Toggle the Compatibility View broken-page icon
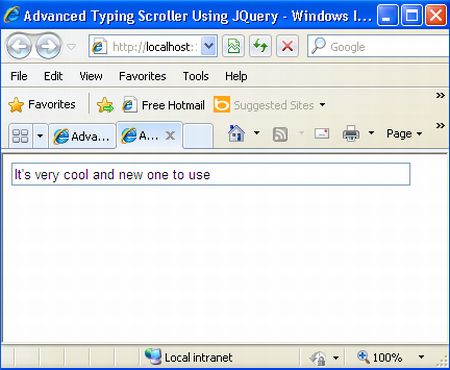The image size is (450, 370). click(x=233, y=46)
